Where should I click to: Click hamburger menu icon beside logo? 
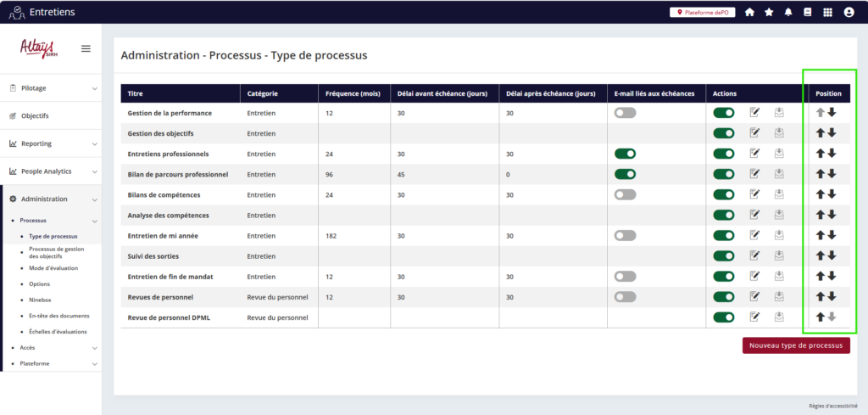tap(86, 48)
